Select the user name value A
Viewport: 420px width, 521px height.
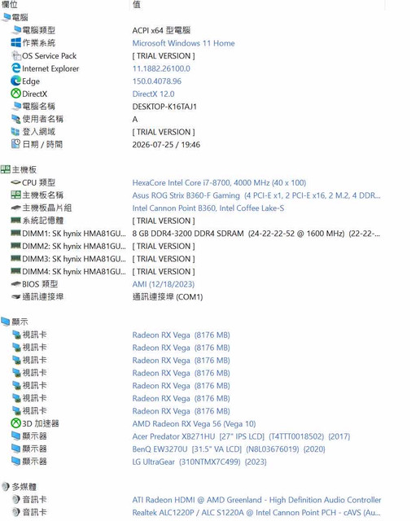point(135,119)
